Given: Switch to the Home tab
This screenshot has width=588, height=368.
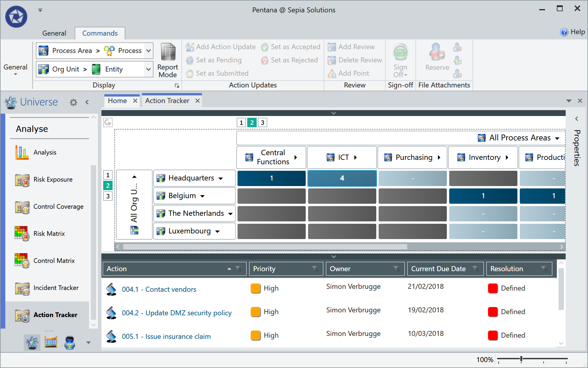Looking at the screenshot, I should point(118,100).
